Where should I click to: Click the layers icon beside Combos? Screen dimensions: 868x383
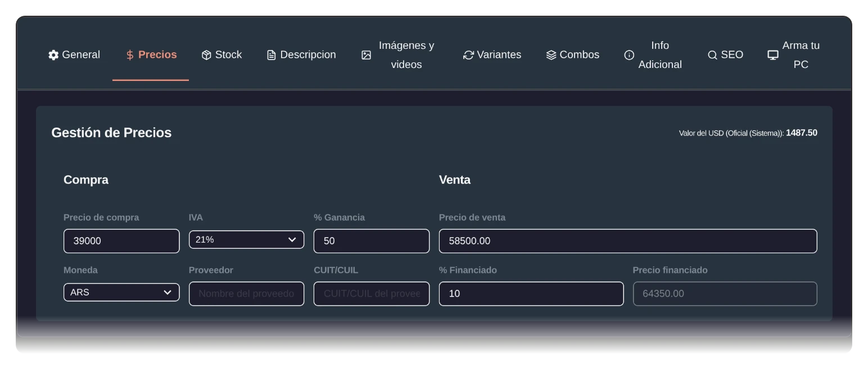tap(551, 55)
